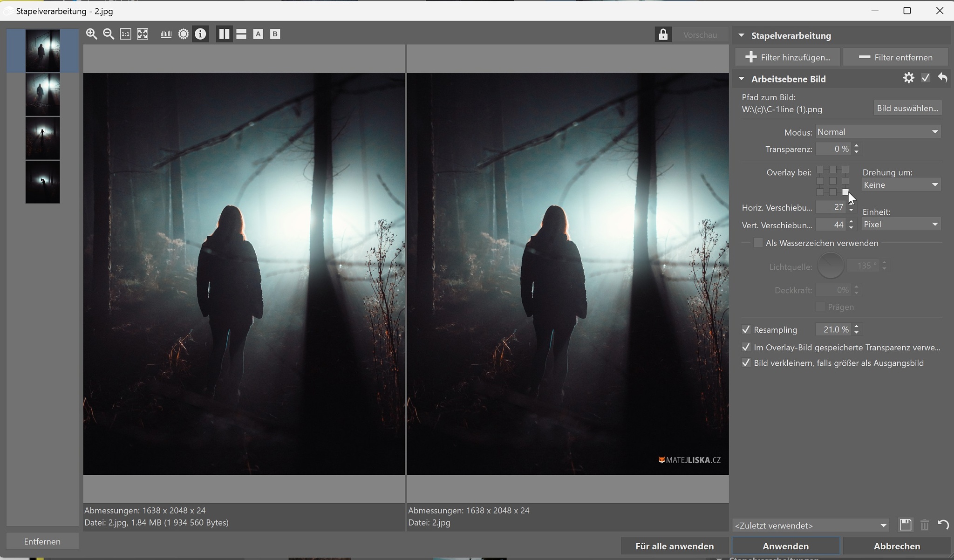Click the zoom in magnifier icon
Viewport: 954px width, 560px height.
[91, 34]
